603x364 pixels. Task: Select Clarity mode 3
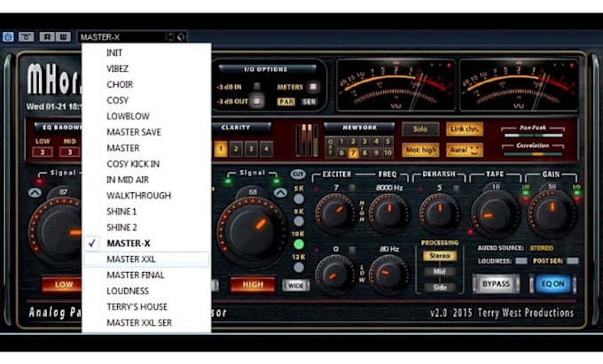251,149
